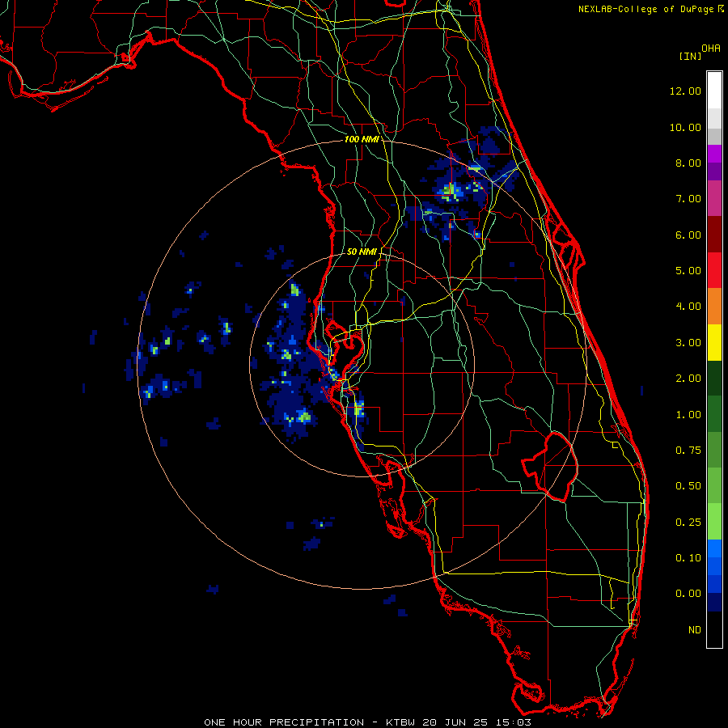Click the NEXLAB-College of DuPage credit text

tap(647, 9)
